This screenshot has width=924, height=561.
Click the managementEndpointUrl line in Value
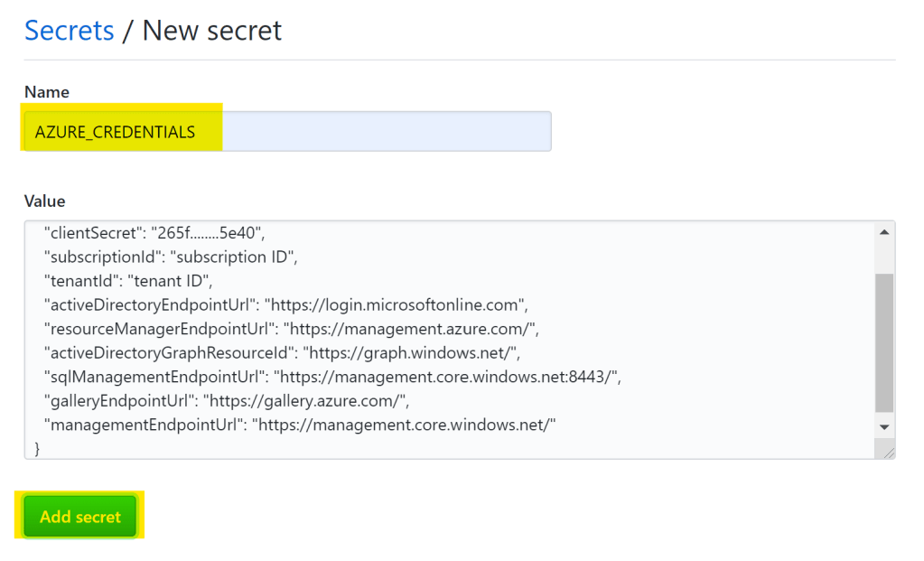click(300, 423)
